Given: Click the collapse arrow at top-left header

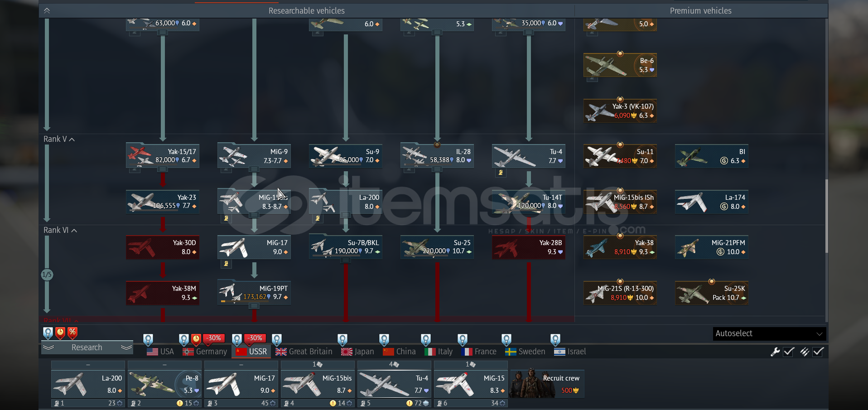Looking at the screenshot, I should (x=47, y=10).
